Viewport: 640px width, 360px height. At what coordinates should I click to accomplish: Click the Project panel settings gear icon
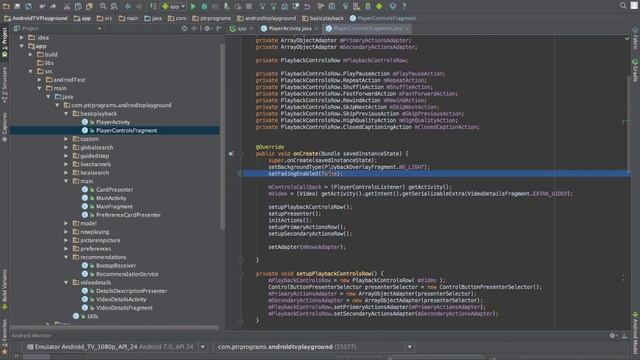[x=207, y=28]
